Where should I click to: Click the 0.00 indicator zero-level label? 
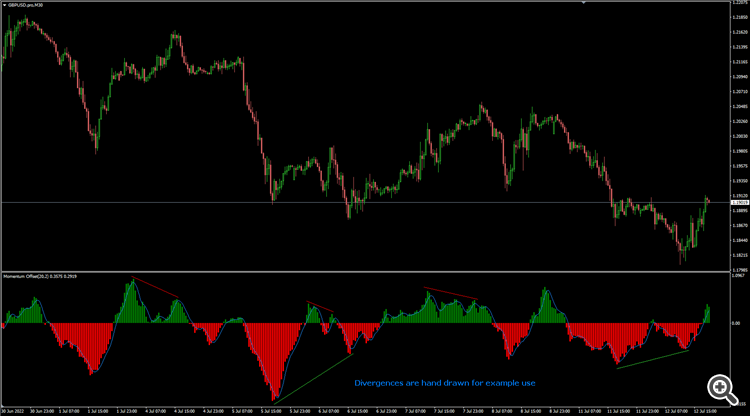(x=736, y=323)
